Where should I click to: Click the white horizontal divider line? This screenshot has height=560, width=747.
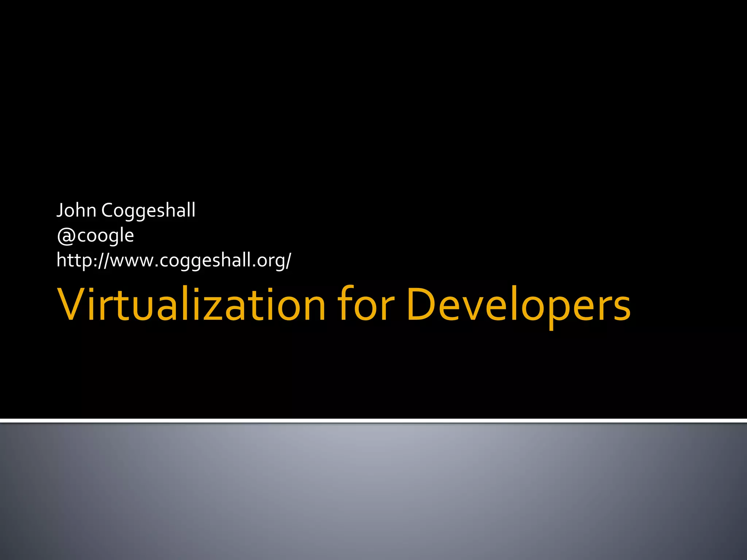(x=373, y=421)
